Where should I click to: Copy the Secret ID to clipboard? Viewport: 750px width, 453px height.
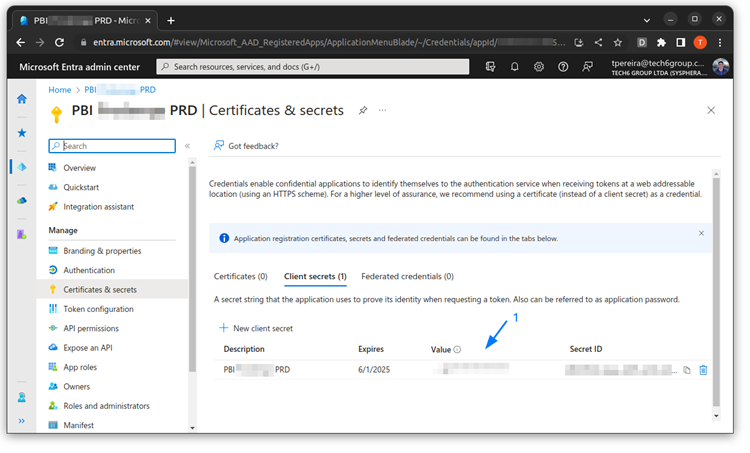(x=687, y=370)
